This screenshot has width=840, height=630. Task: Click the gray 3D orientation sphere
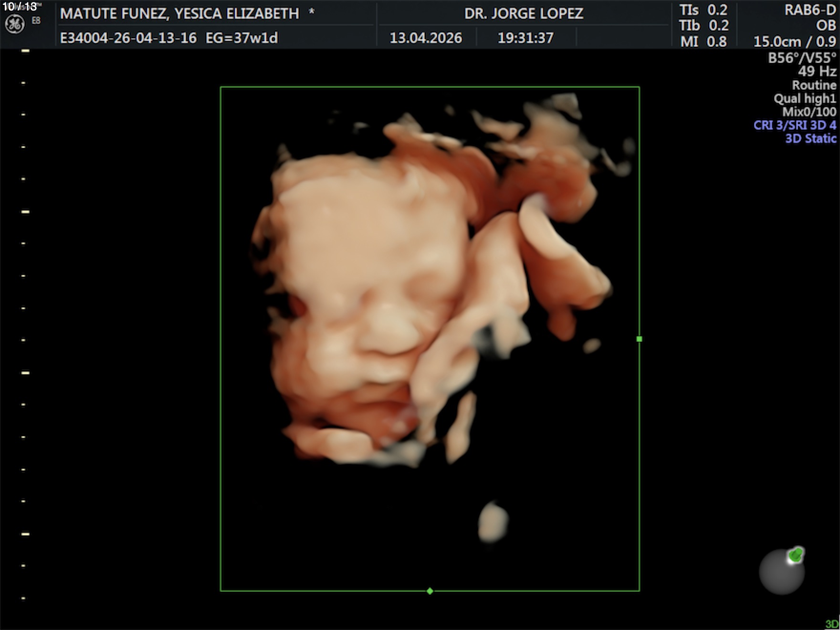coord(781,573)
